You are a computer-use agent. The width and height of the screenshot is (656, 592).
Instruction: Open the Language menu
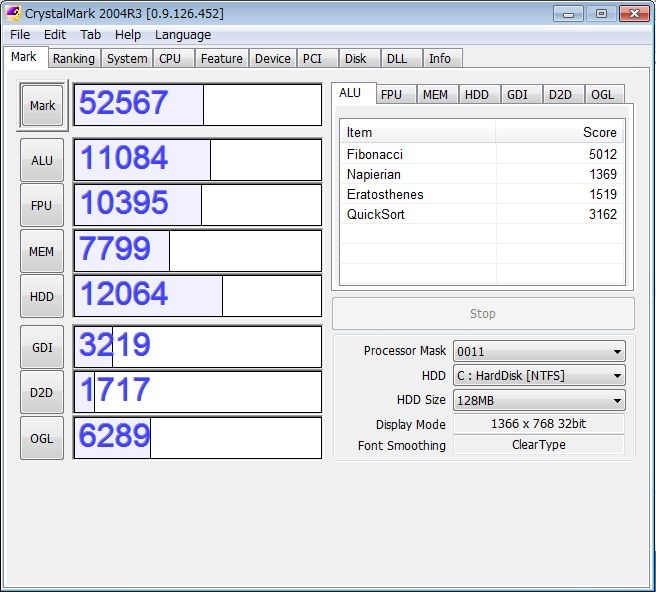pos(183,35)
